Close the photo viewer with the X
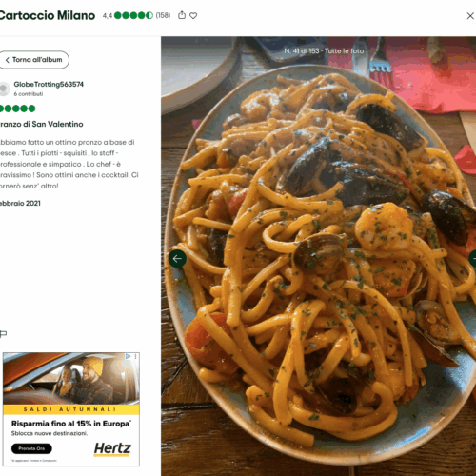 pos(470,16)
